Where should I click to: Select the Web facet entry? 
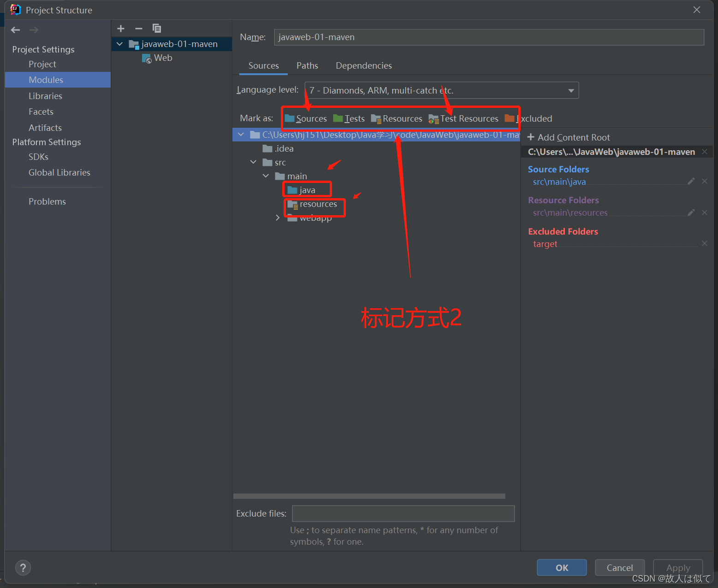tap(157, 58)
